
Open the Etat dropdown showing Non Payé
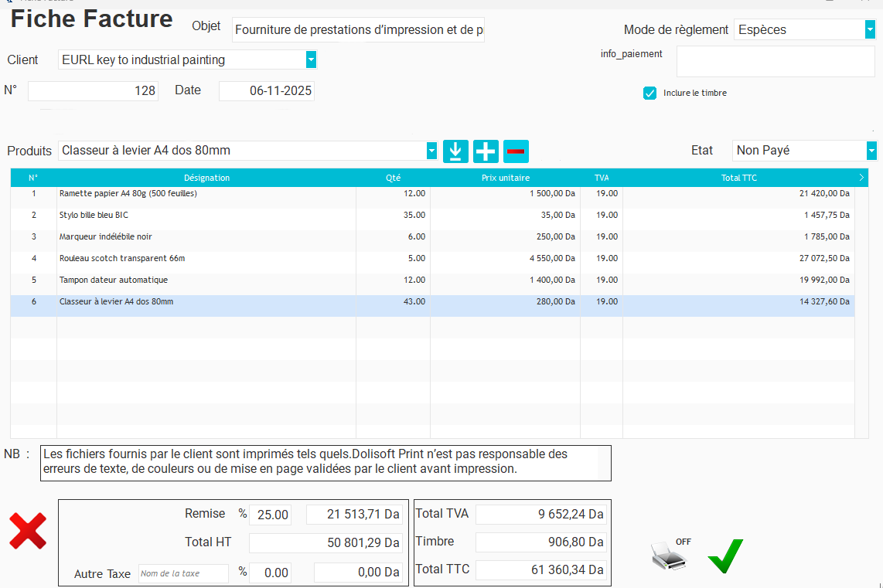click(x=871, y=151)
